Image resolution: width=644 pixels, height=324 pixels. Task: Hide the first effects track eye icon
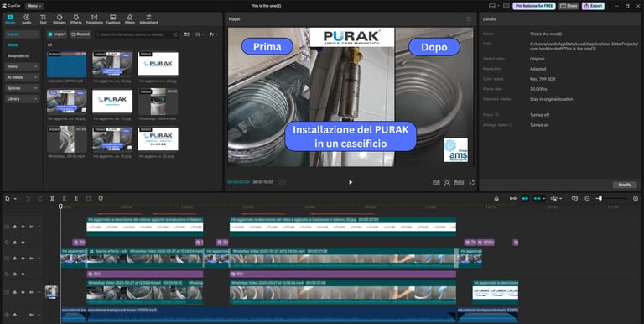[23, 243]
